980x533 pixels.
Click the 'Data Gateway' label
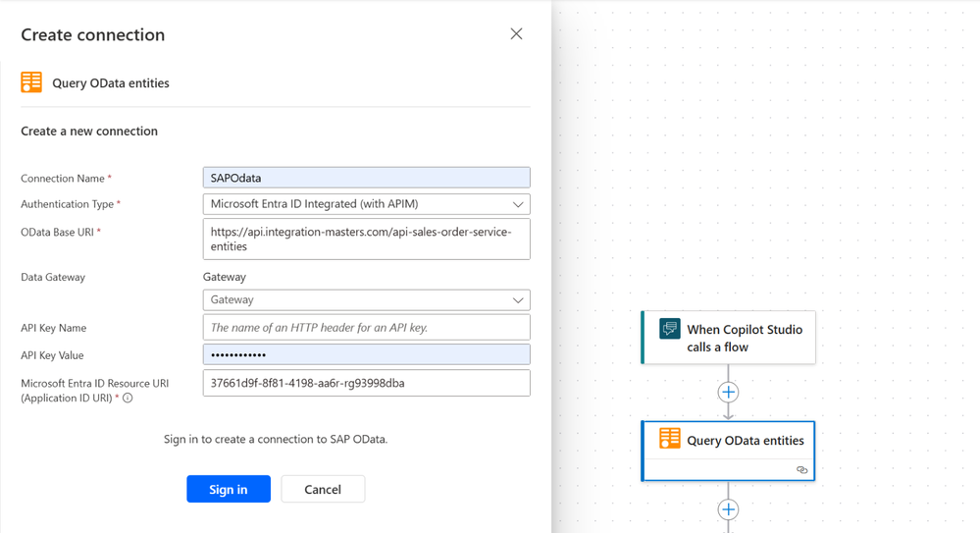(53, 277)
